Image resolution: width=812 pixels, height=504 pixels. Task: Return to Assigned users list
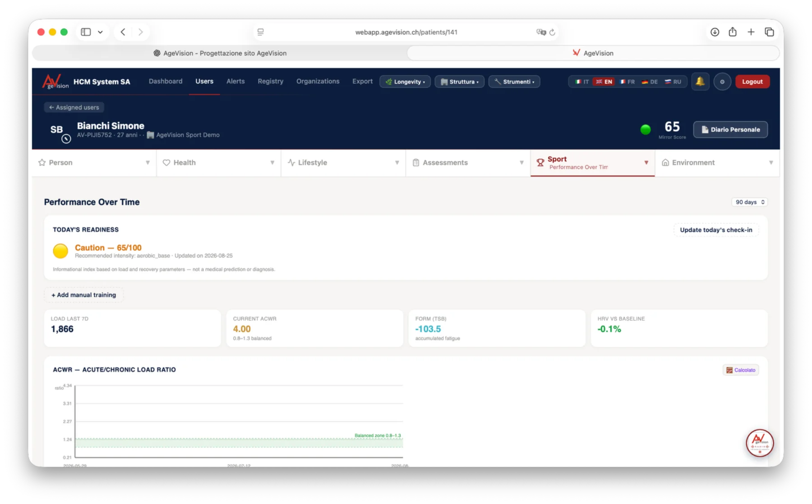[x=74, y=107]
